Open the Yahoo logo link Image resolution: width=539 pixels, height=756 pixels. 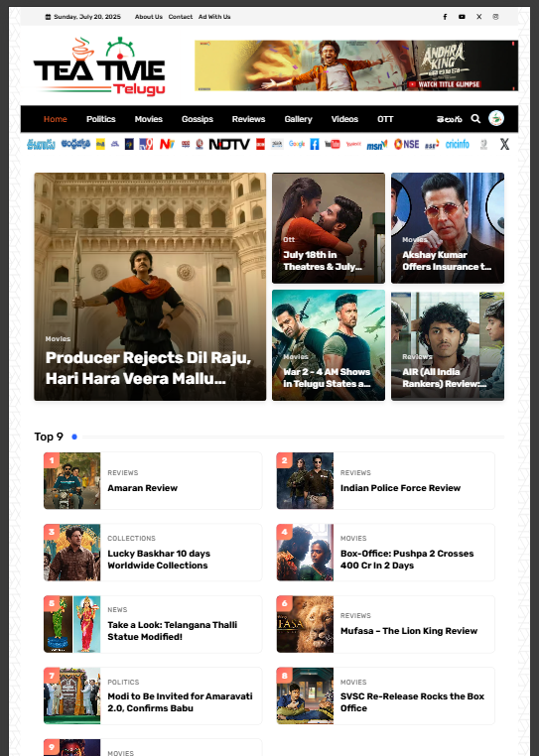click(x=353, y=144)
